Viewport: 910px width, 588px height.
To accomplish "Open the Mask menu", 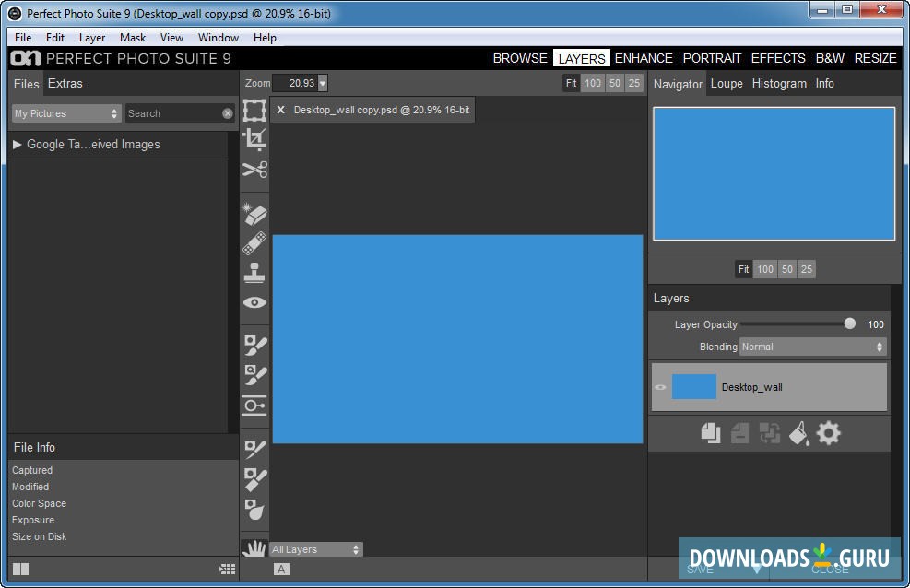I will tap(133, 38).
